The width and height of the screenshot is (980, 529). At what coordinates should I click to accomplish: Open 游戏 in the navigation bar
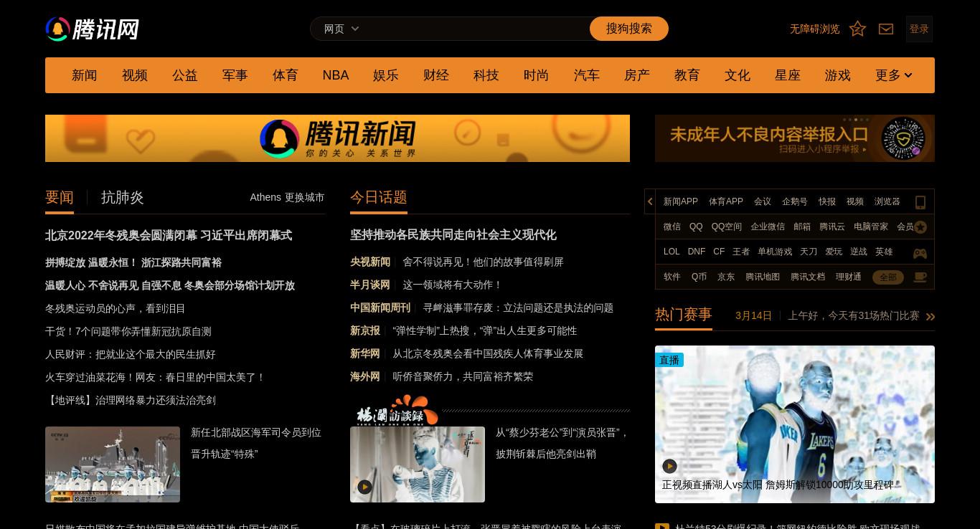838,75
